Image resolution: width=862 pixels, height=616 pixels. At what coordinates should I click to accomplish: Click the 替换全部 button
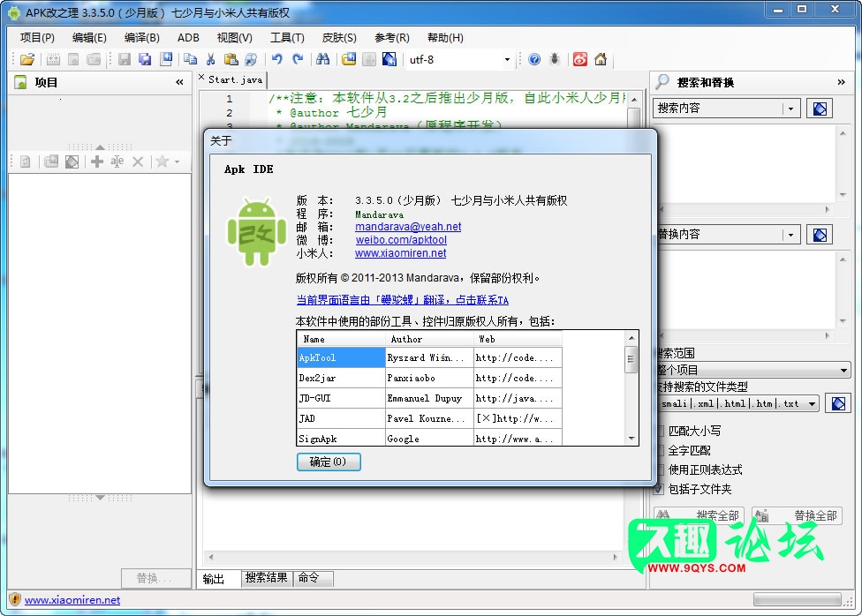797,516
